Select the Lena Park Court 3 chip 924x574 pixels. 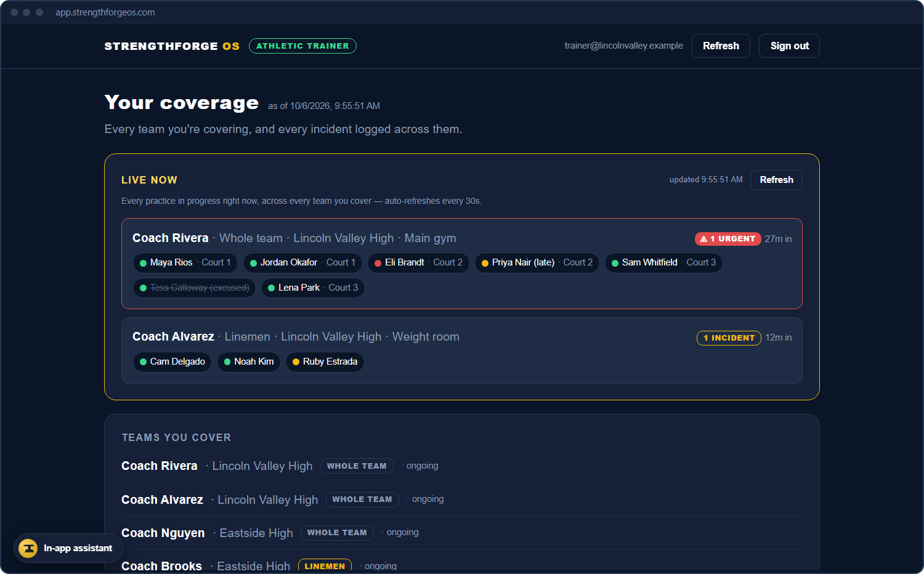click(313, 288)
